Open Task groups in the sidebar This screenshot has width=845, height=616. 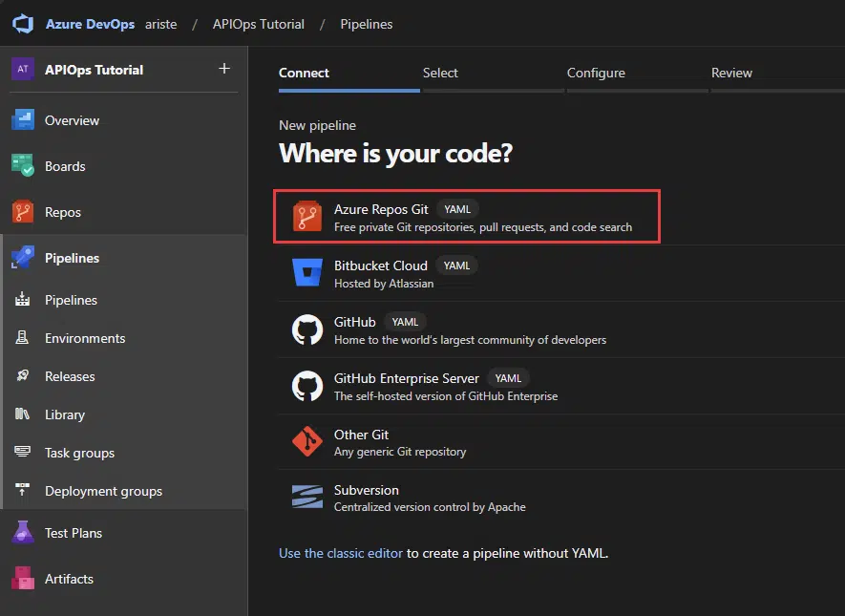(80, 452)
